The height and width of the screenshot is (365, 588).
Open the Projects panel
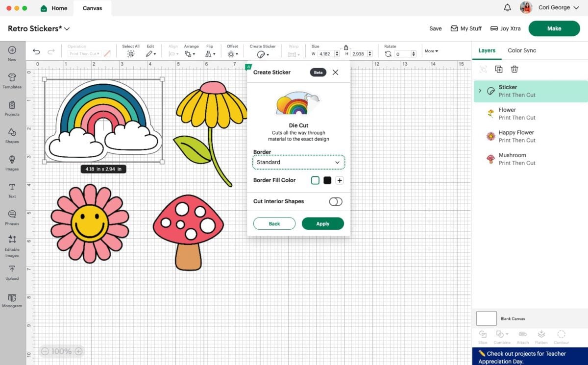(x=12, y=108)
